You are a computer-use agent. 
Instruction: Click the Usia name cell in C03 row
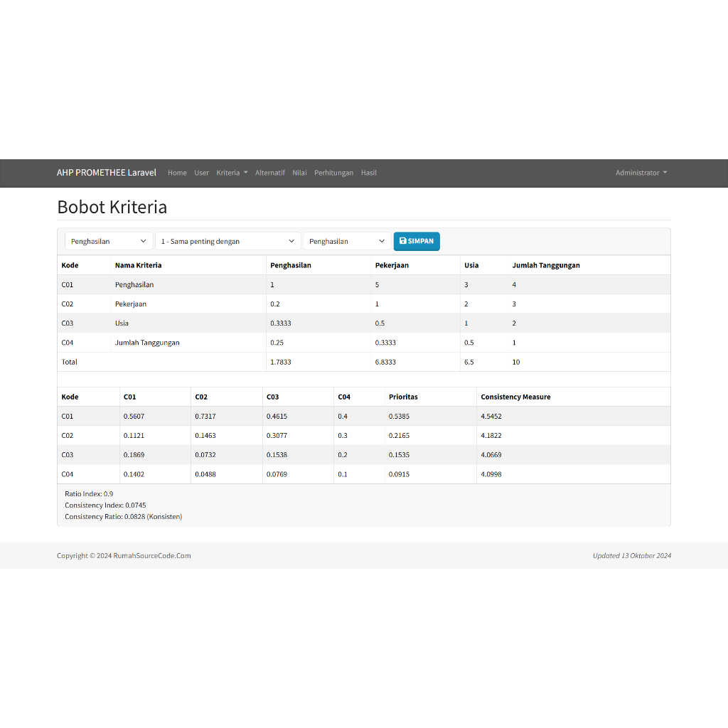pyautogui.click(x=122, y=323)
